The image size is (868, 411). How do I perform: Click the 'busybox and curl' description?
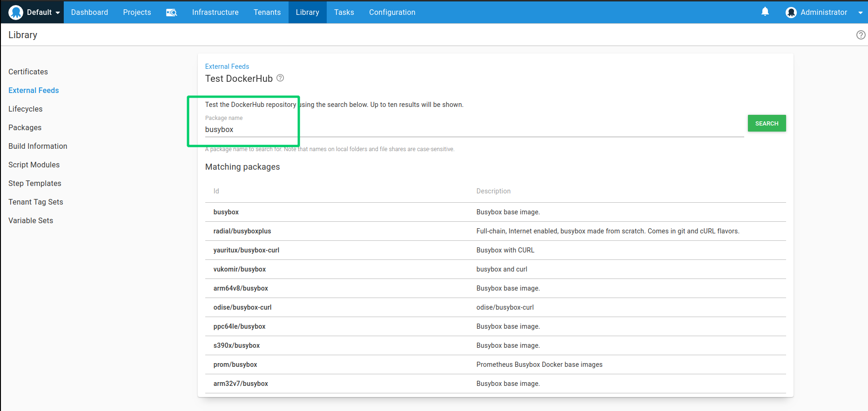coord(502,269)
